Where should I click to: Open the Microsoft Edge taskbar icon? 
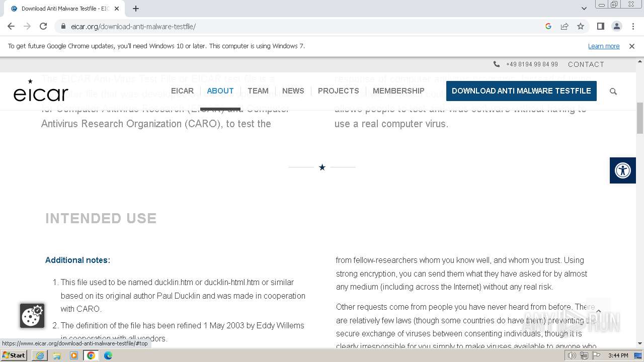108,355
